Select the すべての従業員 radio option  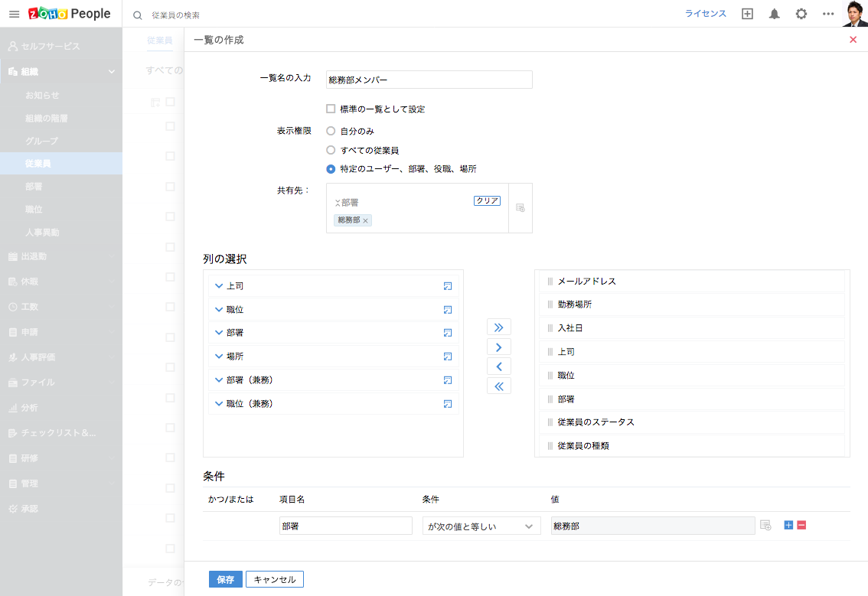[x=331, y=151]
